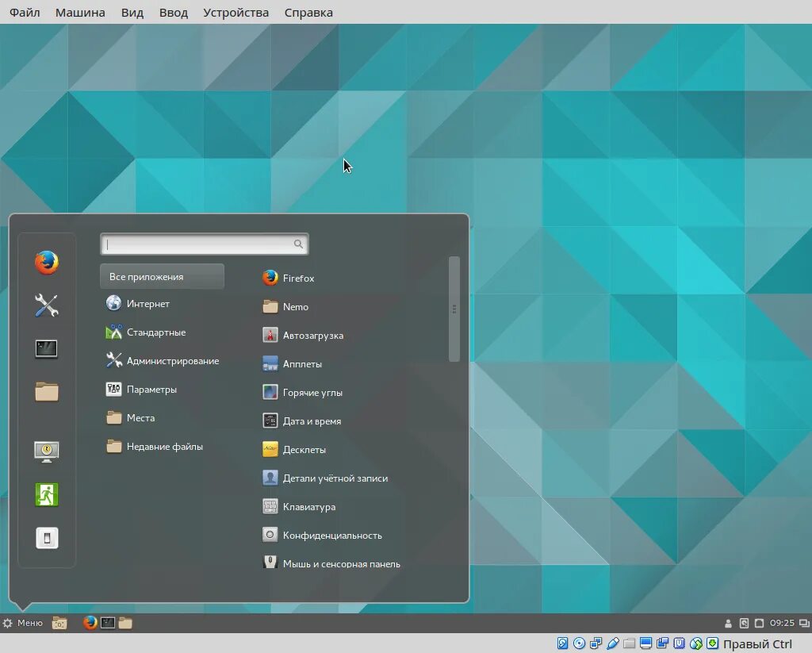Select the Параметры category
Screen dimensions: 812x653
(x=141, y=390)
